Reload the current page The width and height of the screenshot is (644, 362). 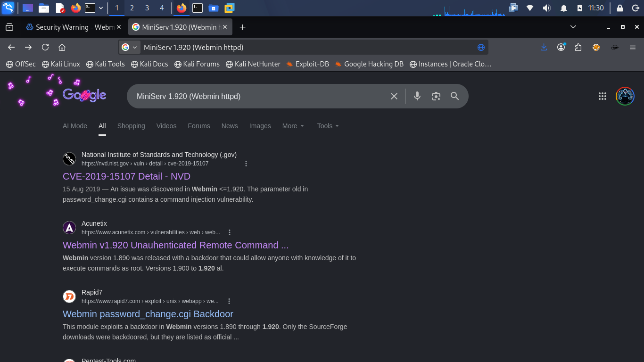tap(45, 47)
